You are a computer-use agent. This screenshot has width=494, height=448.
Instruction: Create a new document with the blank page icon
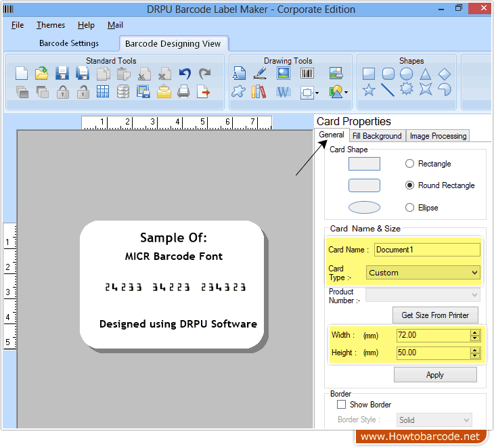[22, 74]
